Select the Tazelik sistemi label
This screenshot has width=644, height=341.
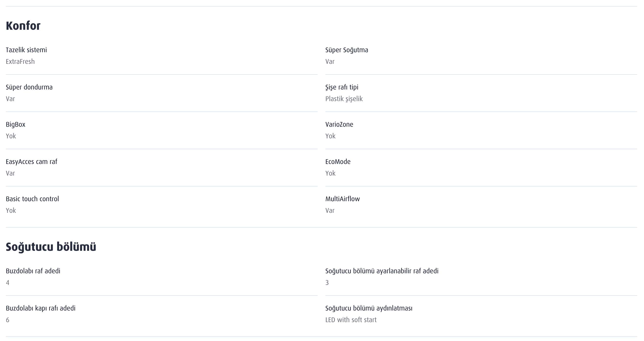pos(26,50)
